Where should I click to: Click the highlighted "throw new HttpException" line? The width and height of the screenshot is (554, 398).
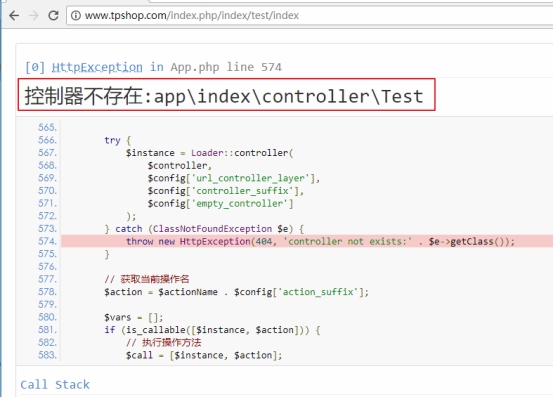(320, 241)
